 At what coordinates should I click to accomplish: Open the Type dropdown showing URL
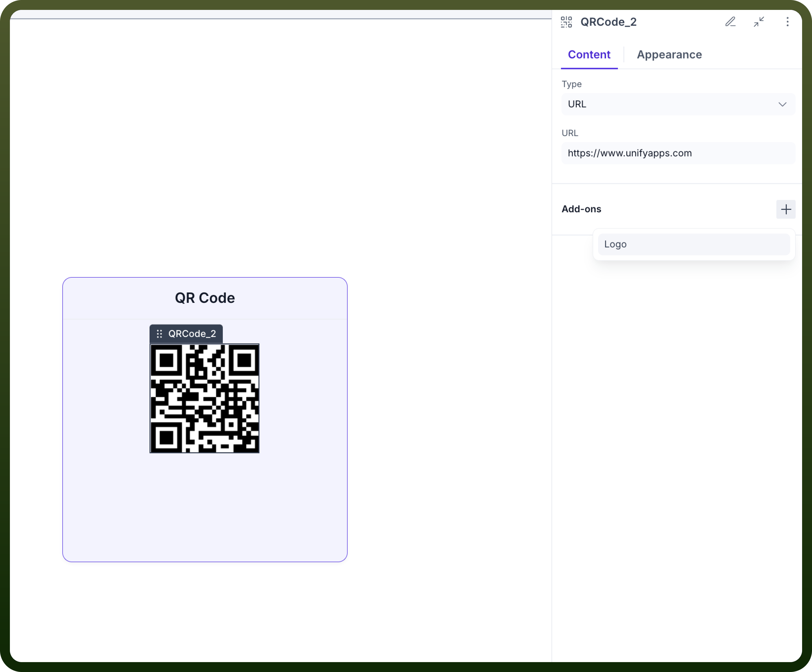tap(678, 104)
